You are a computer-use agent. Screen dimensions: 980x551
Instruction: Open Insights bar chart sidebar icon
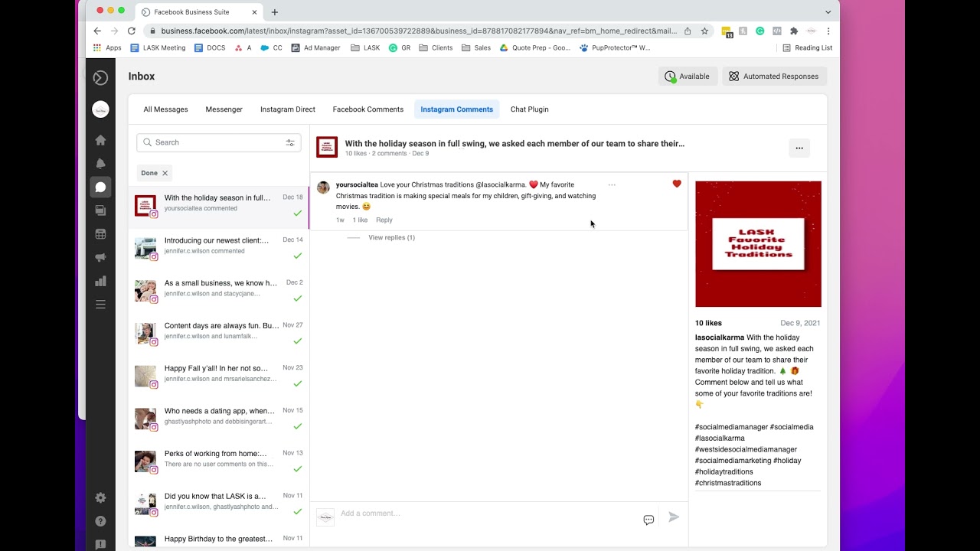(x=100, y=281)
